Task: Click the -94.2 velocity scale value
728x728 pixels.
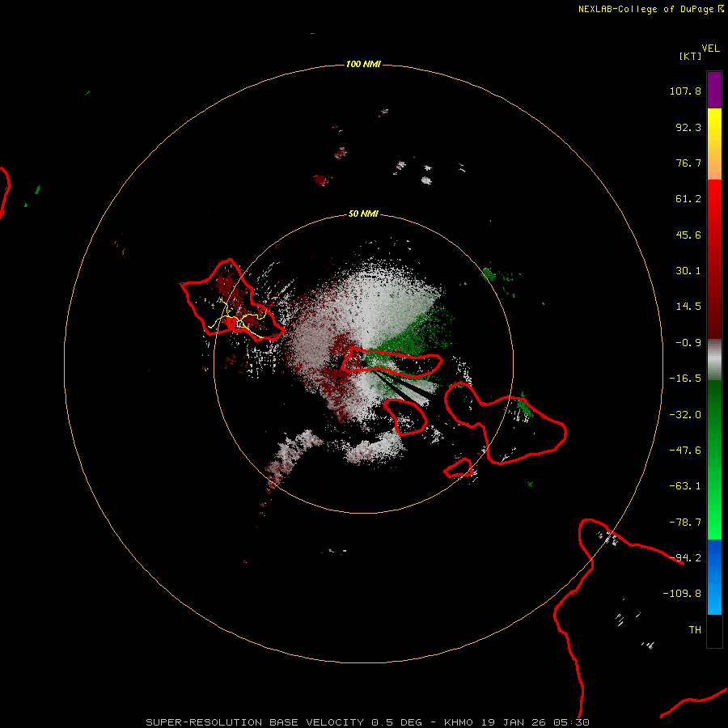Action: coord(685,557)
